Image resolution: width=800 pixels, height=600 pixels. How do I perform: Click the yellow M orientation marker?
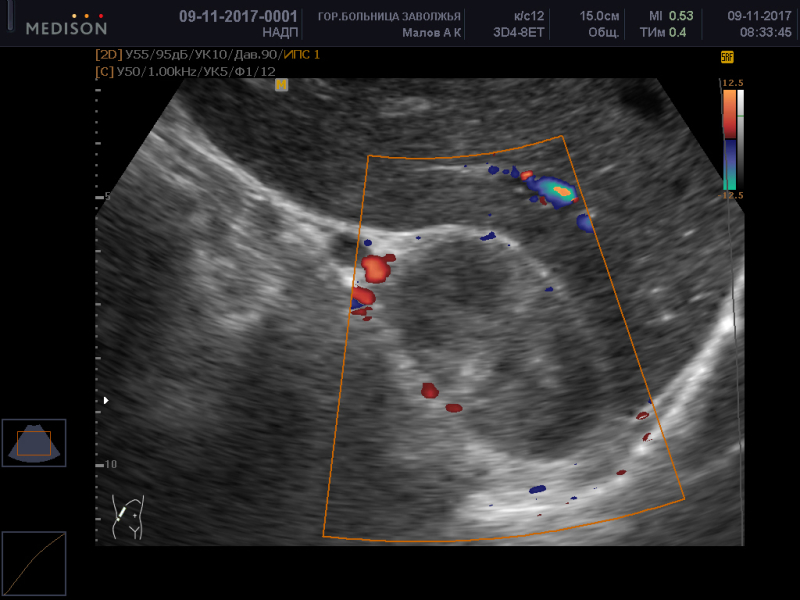pyautogui.click(x=281, y=85)
